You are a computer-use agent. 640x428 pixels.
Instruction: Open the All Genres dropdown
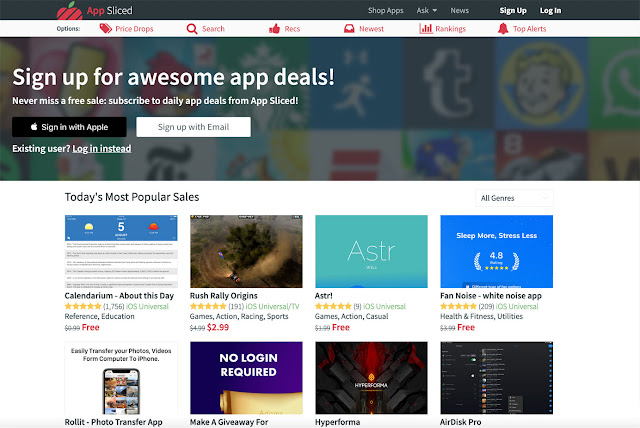point(514,198)
